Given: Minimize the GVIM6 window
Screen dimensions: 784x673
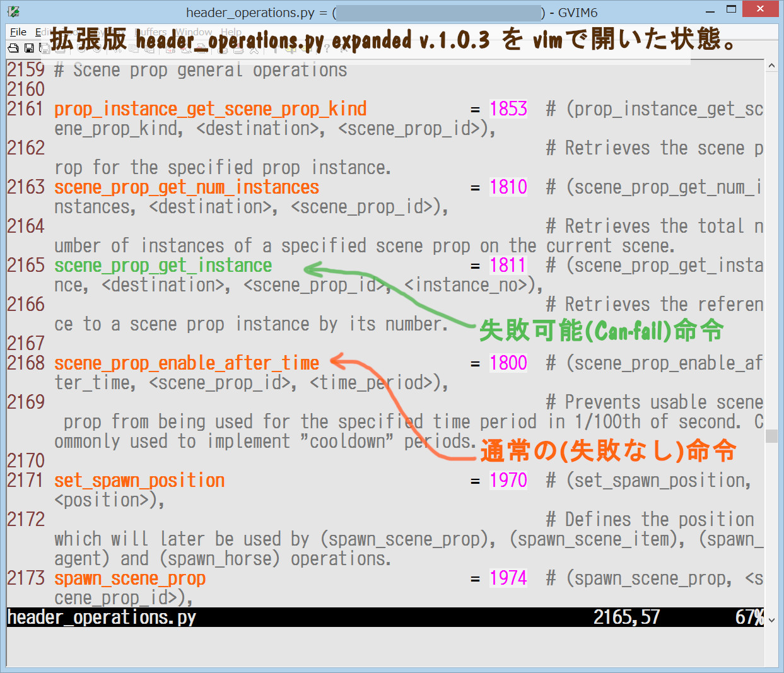Looking at the screenshot, I should click(711, 11).
